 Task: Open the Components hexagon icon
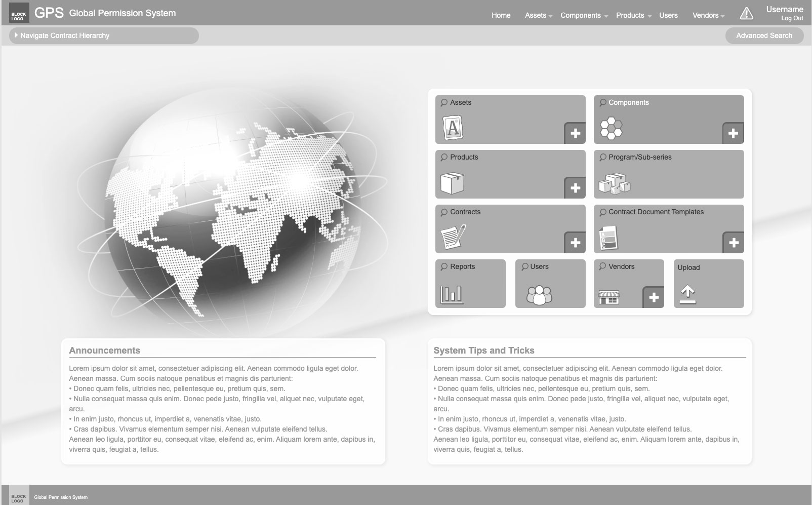click(x=611, y=129)
